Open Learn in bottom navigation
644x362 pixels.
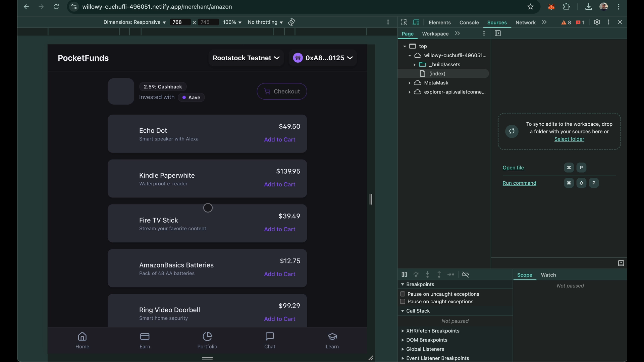point(332,341)
